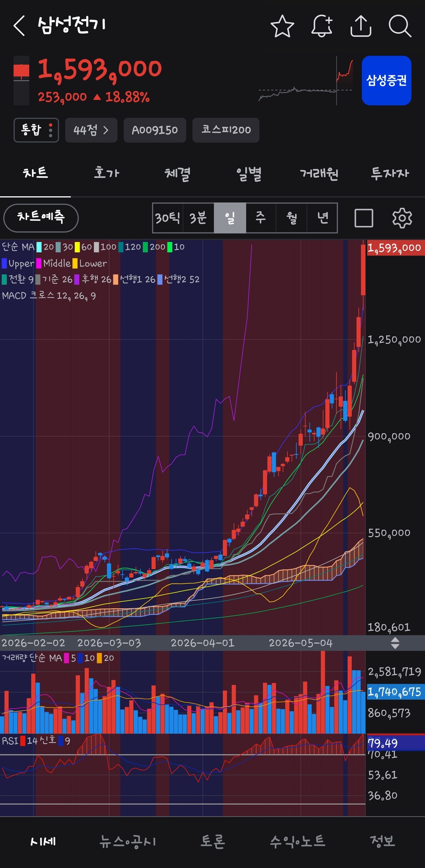Open the Samsung Securities blue logo button

[386, 81]
